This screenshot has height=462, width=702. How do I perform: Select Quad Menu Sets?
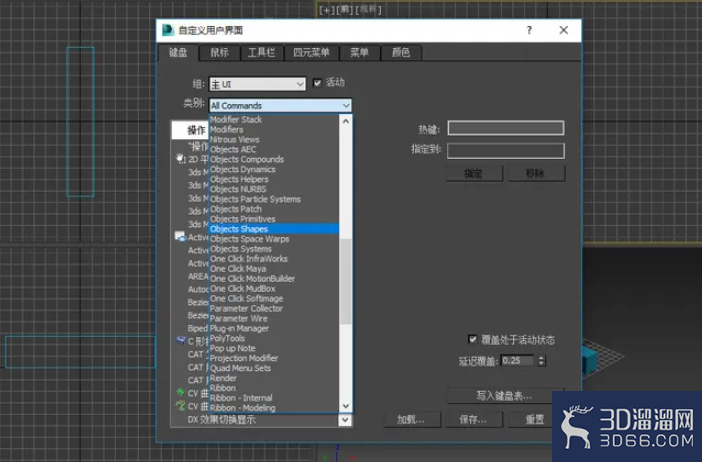coord(240,368)
